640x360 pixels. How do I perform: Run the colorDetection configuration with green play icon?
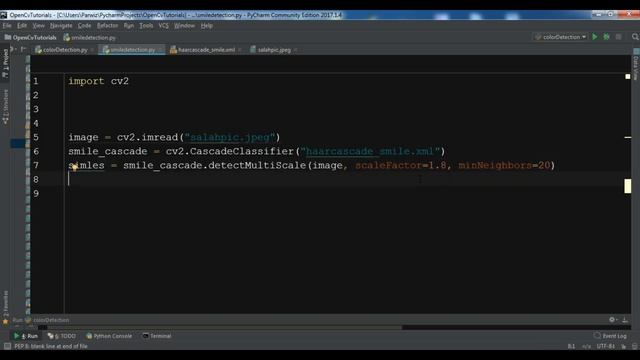[x=595, y=37]
